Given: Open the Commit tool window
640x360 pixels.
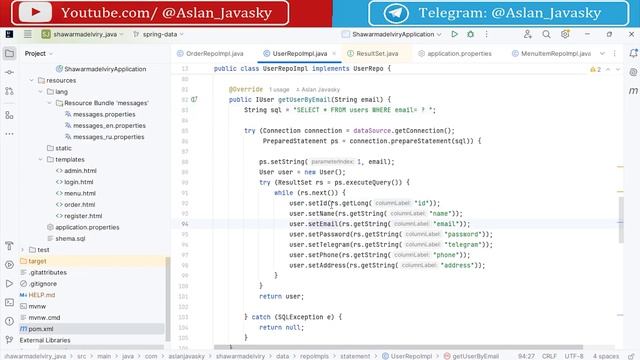Looking at the screenshot, I should click(9, 72).
